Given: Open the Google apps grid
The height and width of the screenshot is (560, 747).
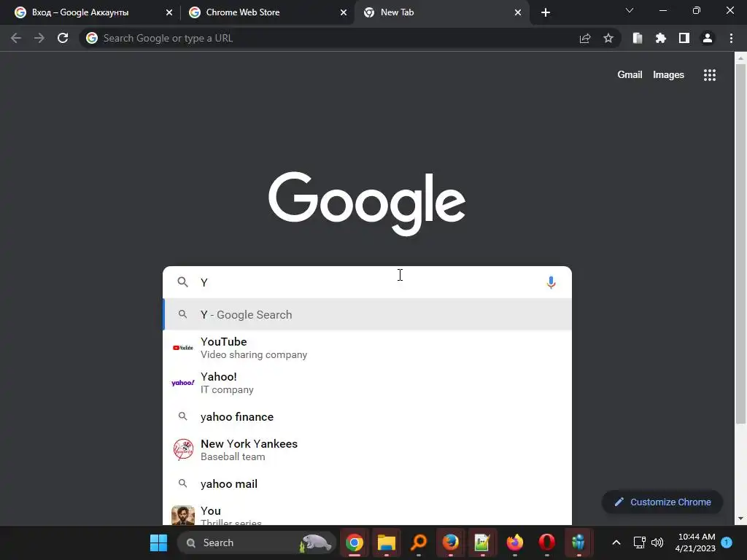Looking at the screenshot, I should point(710,75).
